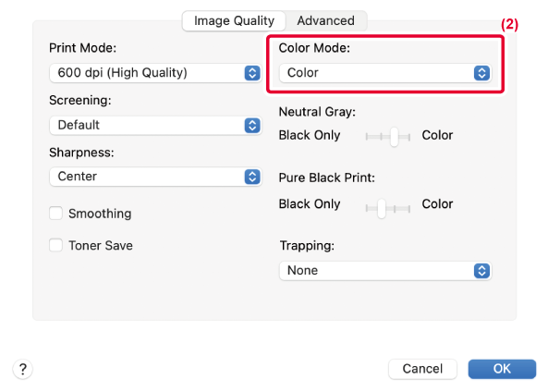
Task: Click the Pure Black Print slider handle
Action: pos(382,208)
